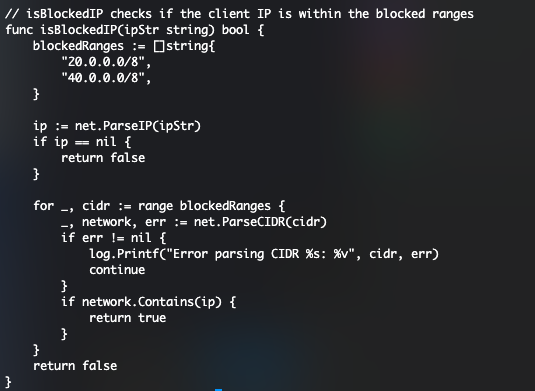Click the blockedRanges variable declaration
Image resolution: width=535 pixels, height=391 pixels.
click(x=124, y=46)
